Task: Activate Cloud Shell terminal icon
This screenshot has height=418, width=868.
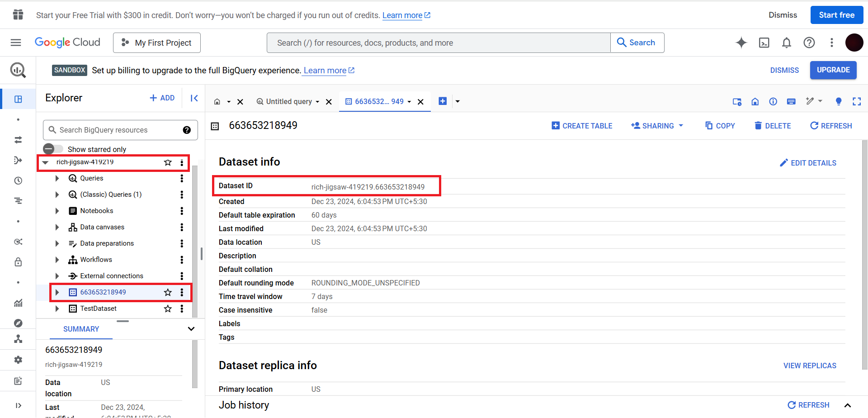Action: [x=764, y=43]
